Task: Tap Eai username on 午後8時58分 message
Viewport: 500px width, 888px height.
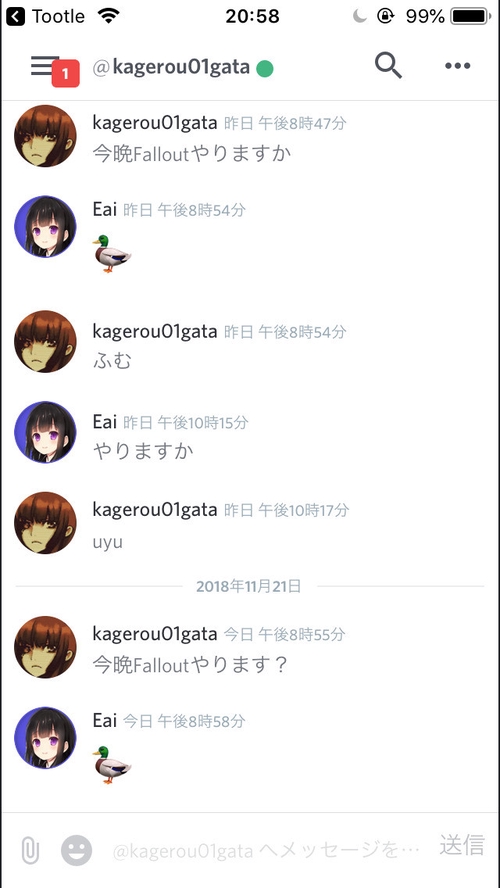Action: [x=105, y=720]
